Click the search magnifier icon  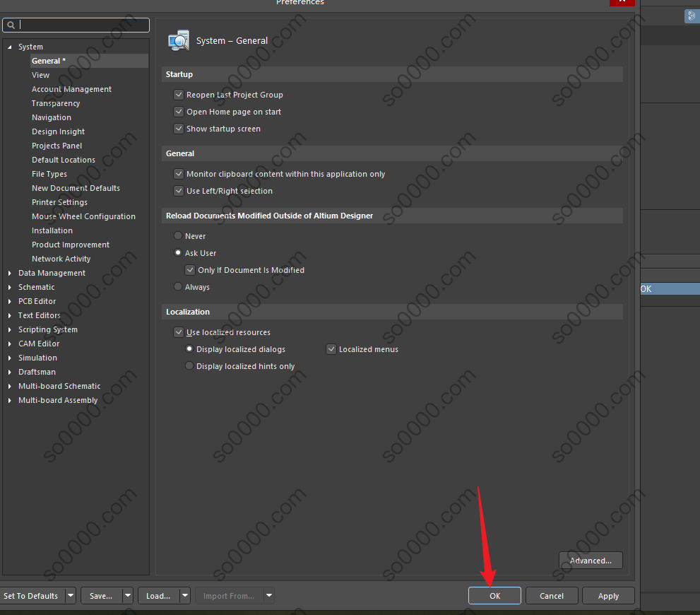pos(11,25)
